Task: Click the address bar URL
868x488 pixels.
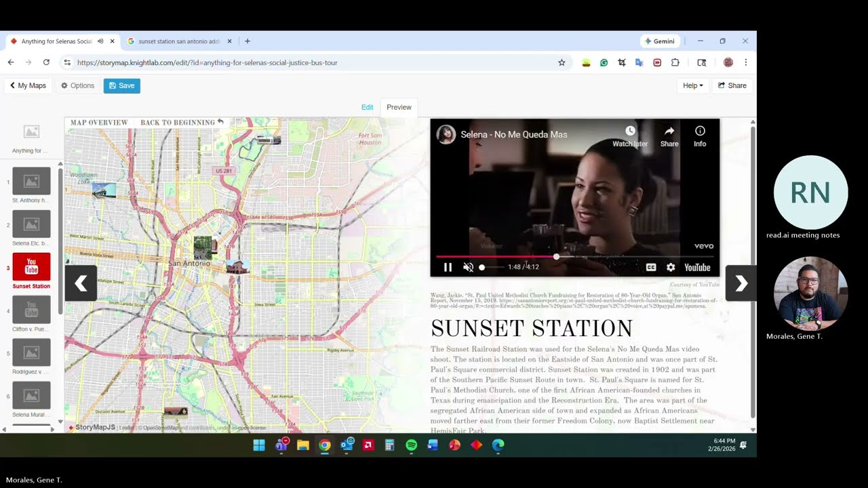Action: [x=207, y=62]
